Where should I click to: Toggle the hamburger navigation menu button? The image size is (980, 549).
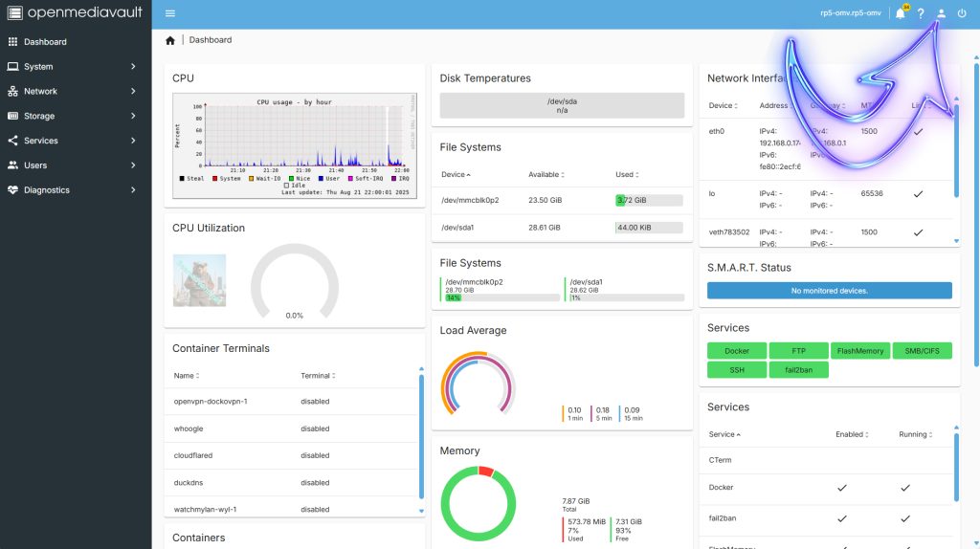click(170, 13)
